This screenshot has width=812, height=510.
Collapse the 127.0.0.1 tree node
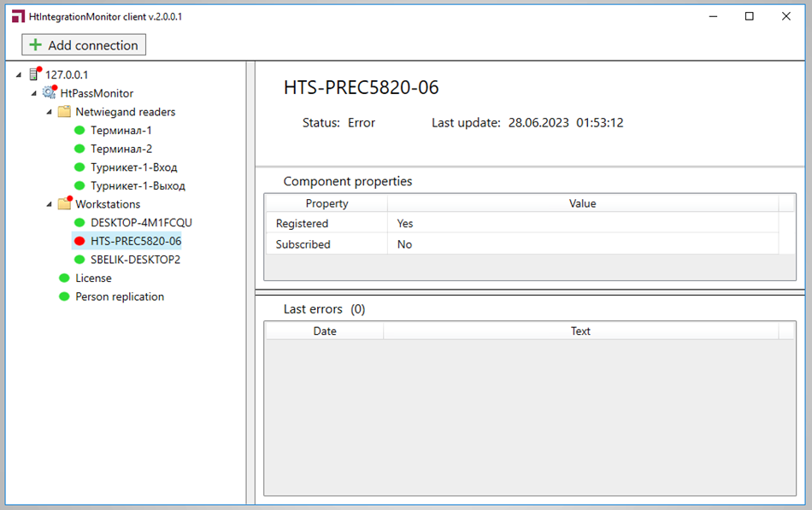[19, 75]
